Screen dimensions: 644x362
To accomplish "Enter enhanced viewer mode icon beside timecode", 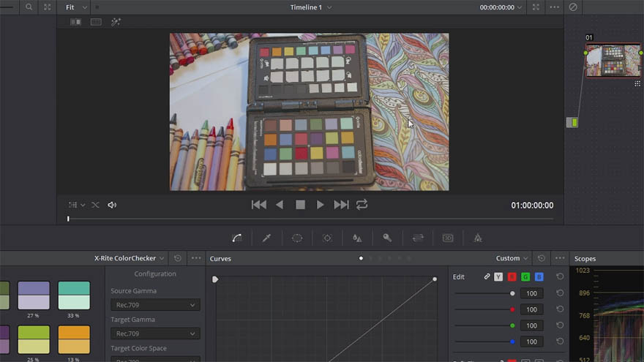I will point(536,7).
